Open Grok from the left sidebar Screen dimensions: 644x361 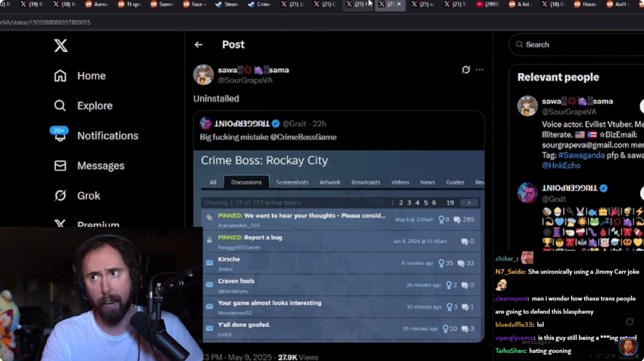point(77,195)
